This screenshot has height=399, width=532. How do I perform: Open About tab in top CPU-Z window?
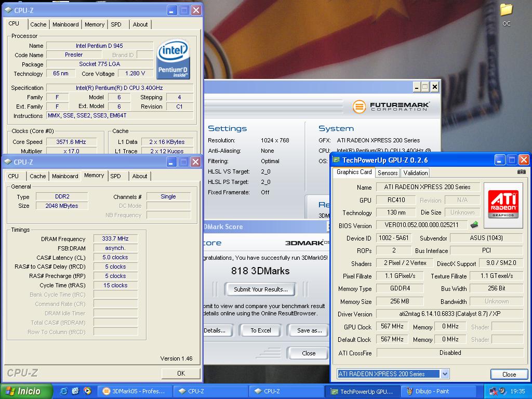pos(140,24)
